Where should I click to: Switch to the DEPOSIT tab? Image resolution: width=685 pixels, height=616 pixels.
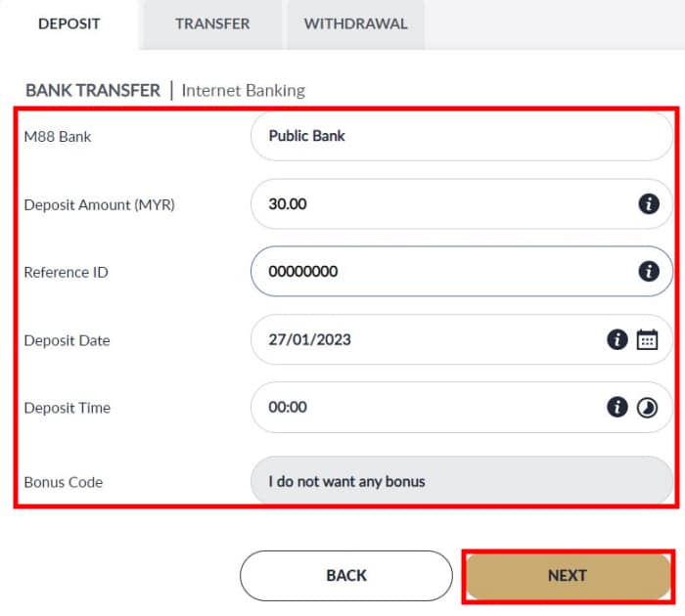68,23
